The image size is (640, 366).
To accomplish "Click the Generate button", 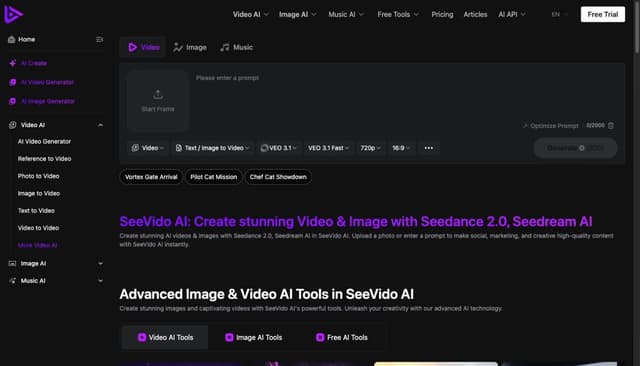I will pos(575,148).
